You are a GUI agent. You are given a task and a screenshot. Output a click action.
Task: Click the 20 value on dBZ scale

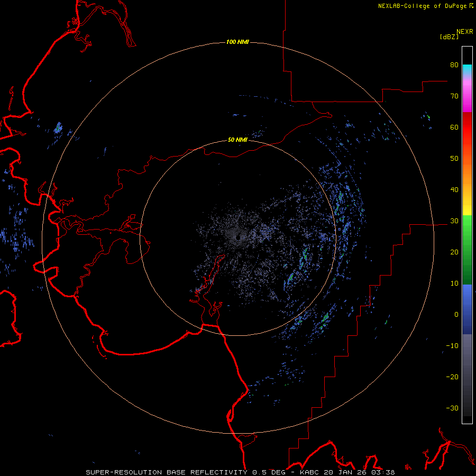coord(454,252)
